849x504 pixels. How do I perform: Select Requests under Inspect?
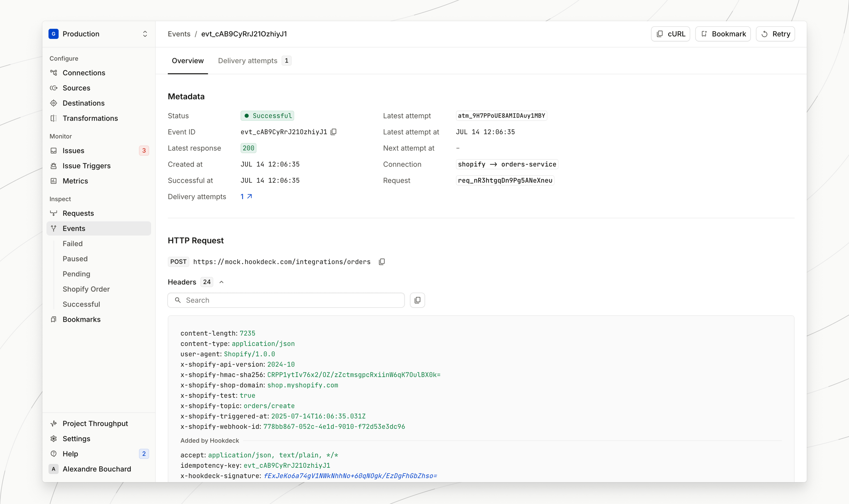click(78, 213)
